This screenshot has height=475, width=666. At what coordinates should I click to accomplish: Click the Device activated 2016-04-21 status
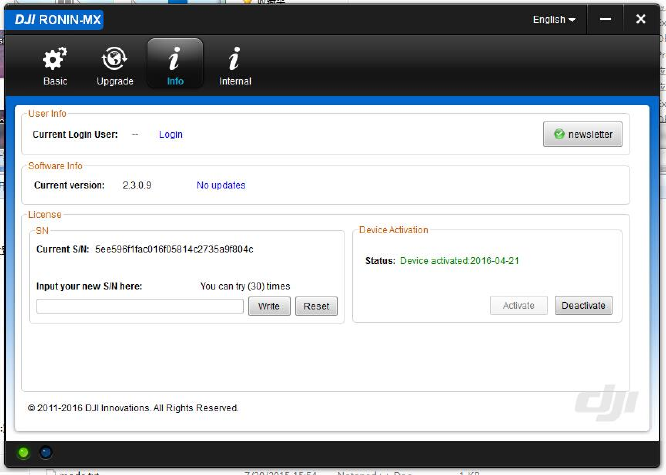(460, 261)
